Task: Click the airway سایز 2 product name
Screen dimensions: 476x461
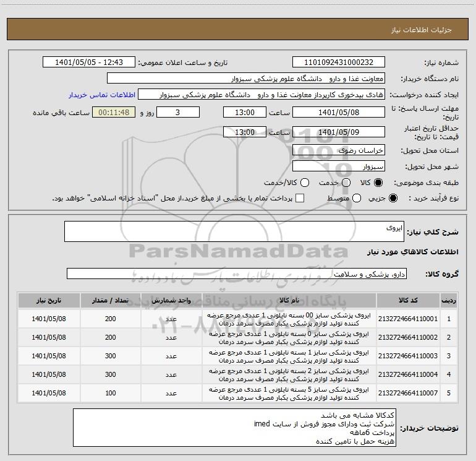Action: (x=289, y=375)
